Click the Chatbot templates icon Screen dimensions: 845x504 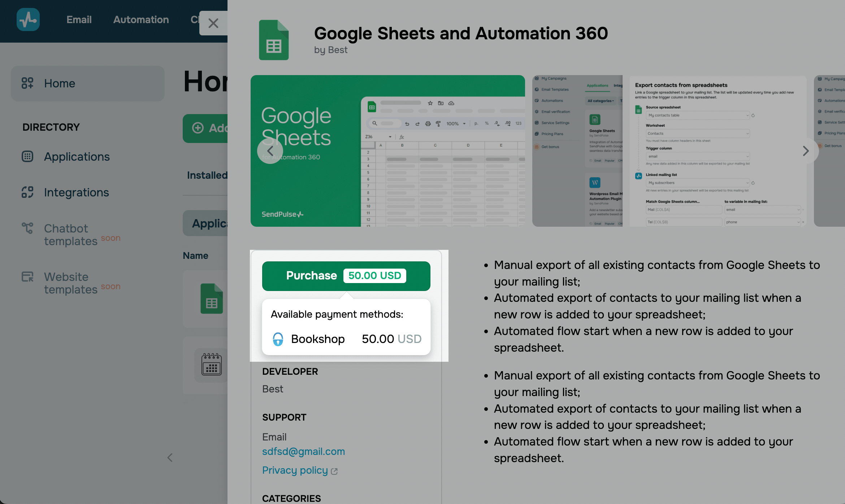[27, 228]
